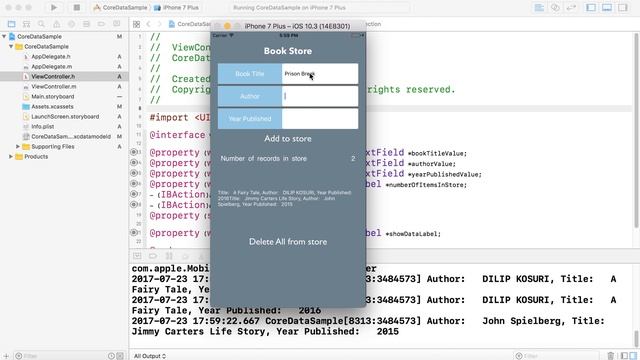Expand the Supporting Files folder

(x=18, y=147)
